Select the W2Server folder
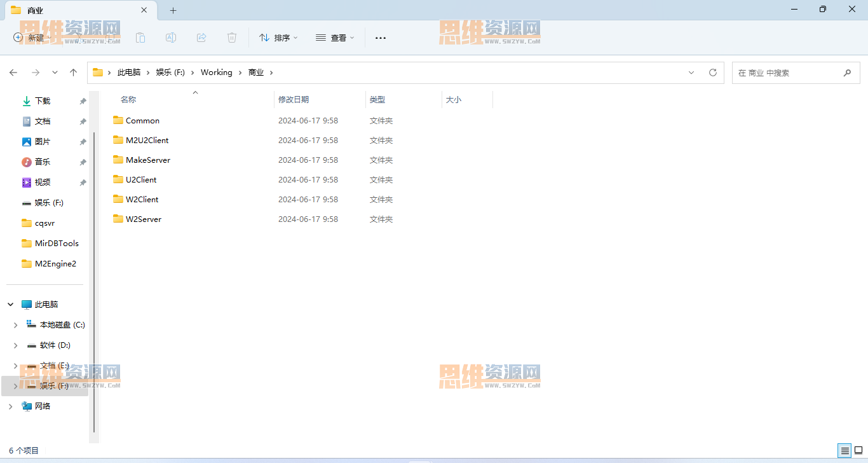 click(x=144, y=219)
